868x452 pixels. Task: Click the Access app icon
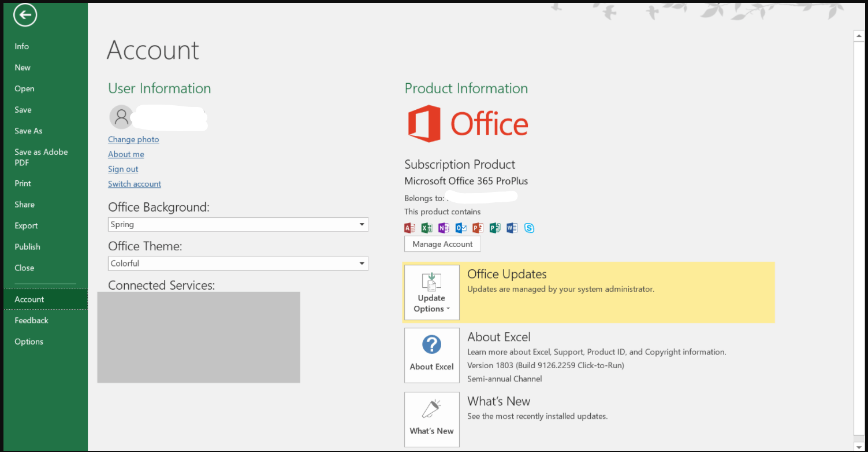pos(410,228)
